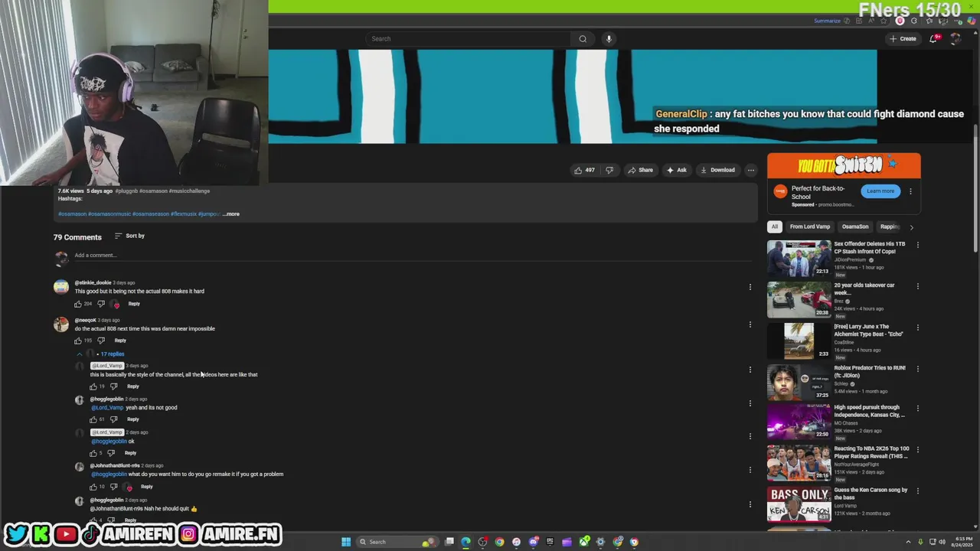
Task: Open YouTube notifications bell
Action: 933,39
